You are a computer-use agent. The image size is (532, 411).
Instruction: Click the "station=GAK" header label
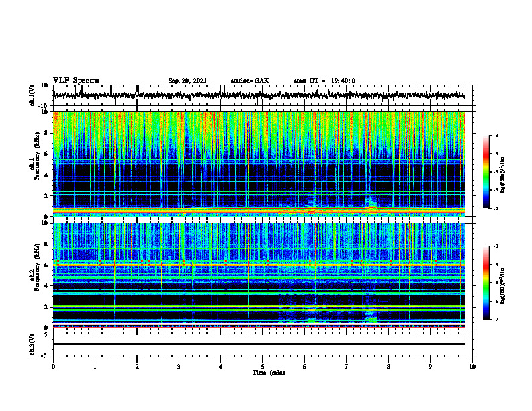[250, 81]
